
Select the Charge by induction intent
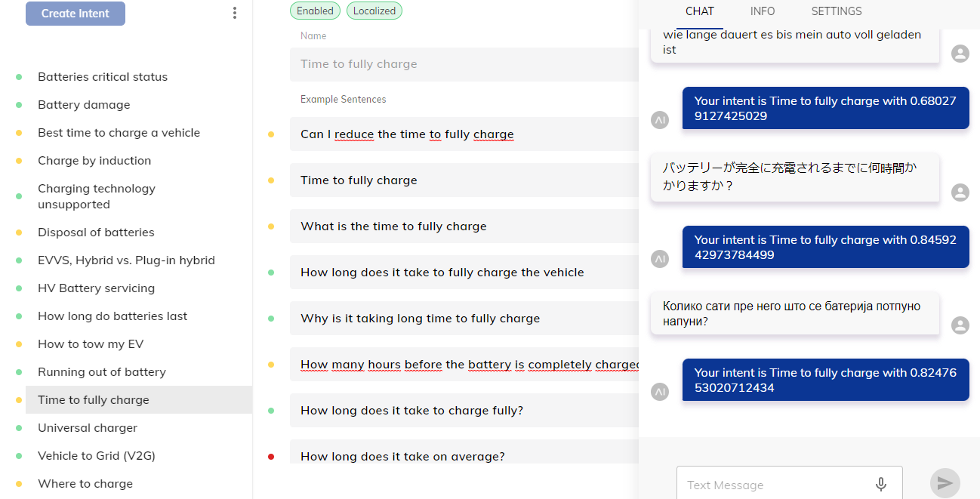click(94, 161)
